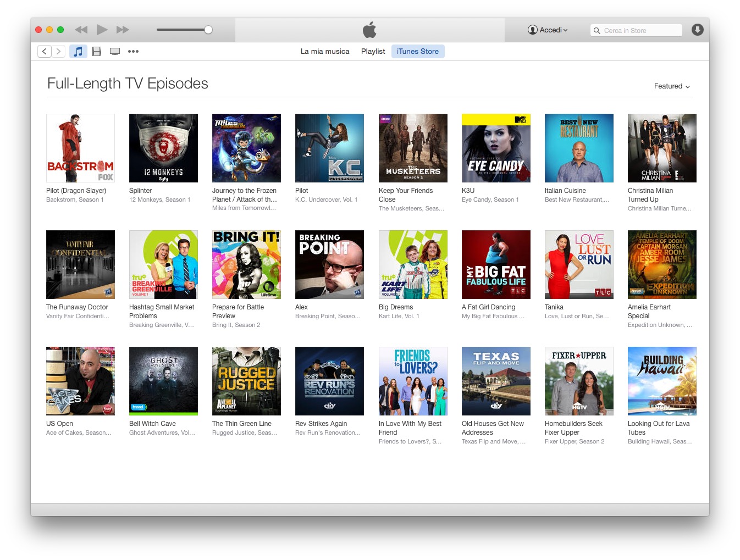Click the Splinter episode title
This screenshot has width=740, height=560.
(140, 191)
